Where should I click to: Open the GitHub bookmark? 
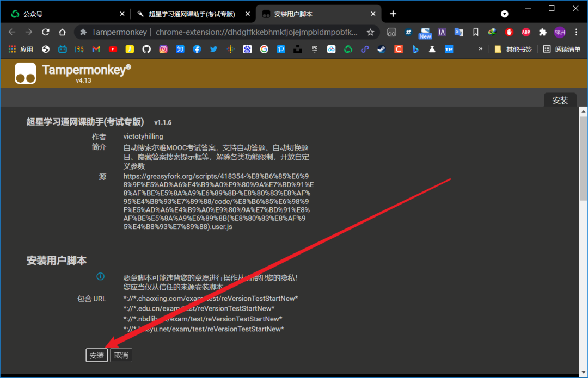(146, 49)
